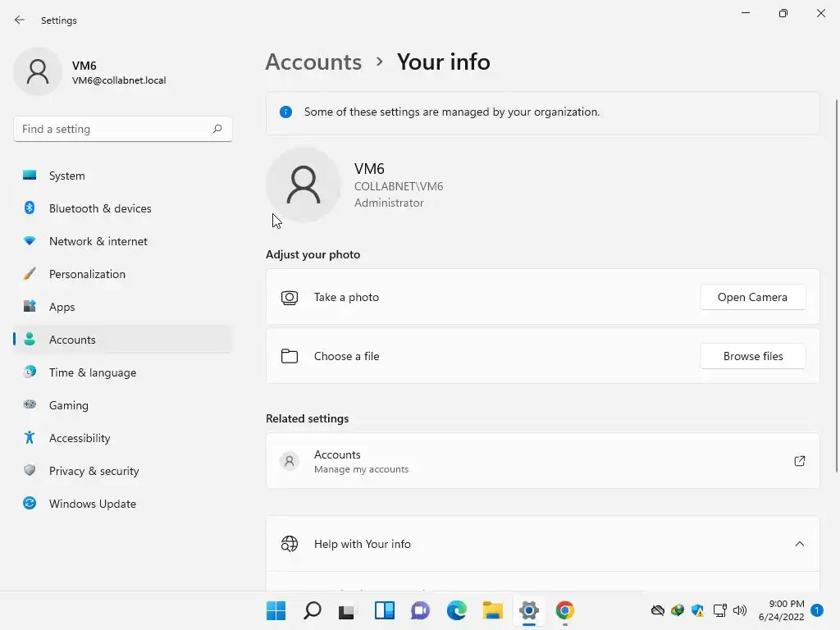The image size is (840, 630).
Task: Click the Privacy & security shield icon
Action: [x=30, y=470]
